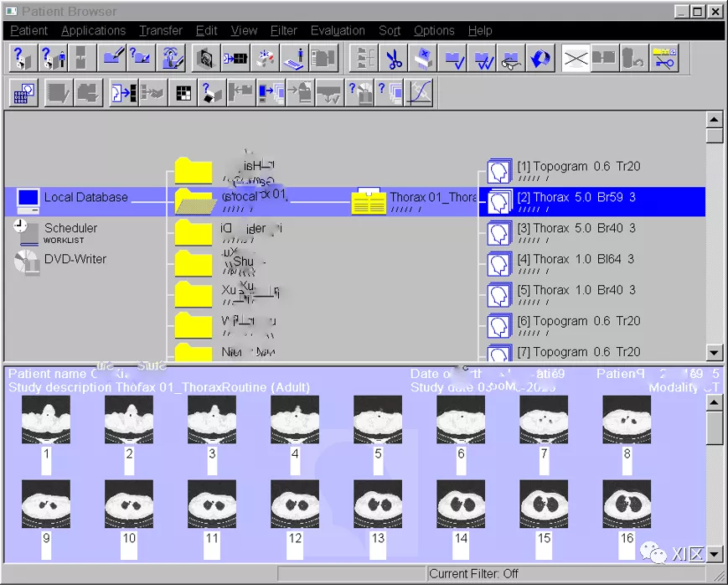Click the person with arcs and pencil icon

[x=172, y=58]
